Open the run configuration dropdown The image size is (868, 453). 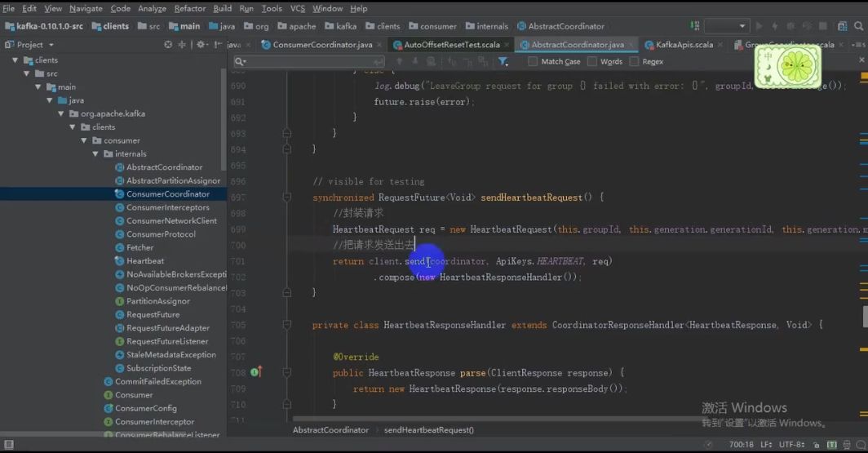(x=726, y=26)
